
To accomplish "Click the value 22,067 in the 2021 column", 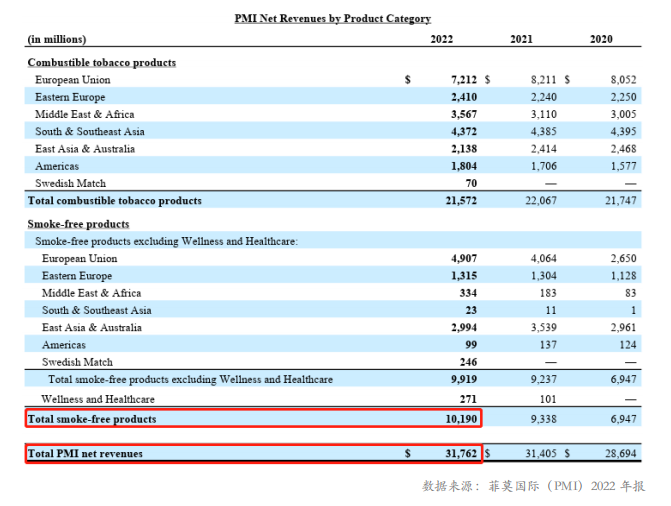I will click(541, 201).
